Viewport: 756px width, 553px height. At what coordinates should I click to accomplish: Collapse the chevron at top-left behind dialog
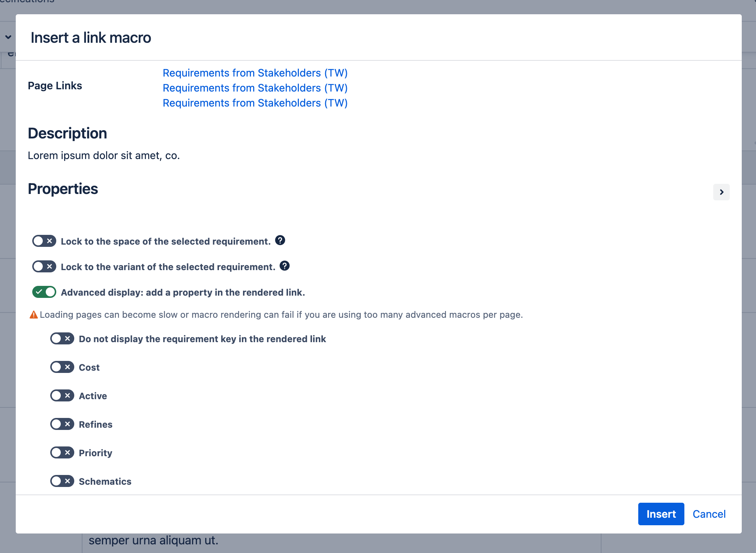[x=8, y=37]
